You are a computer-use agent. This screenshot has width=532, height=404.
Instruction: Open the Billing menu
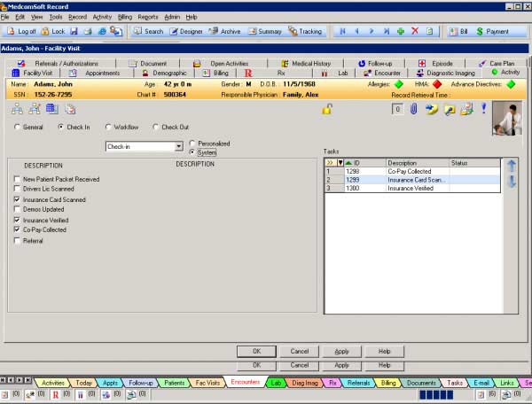point(125,17)
